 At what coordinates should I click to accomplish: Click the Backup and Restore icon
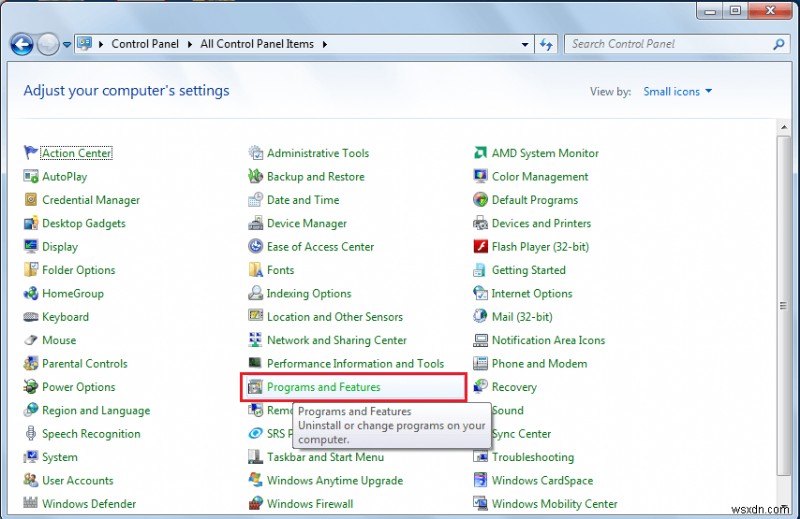click(256, 177)
